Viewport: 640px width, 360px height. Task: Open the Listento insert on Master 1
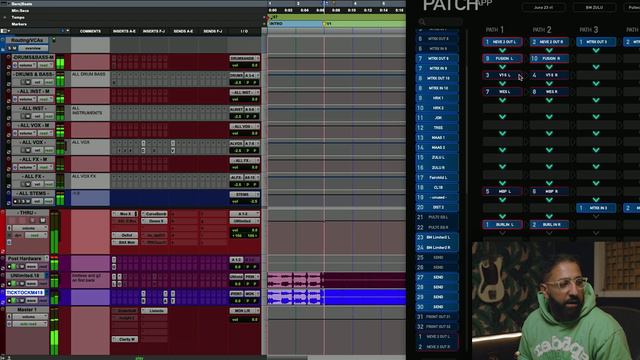pos(154,311)
